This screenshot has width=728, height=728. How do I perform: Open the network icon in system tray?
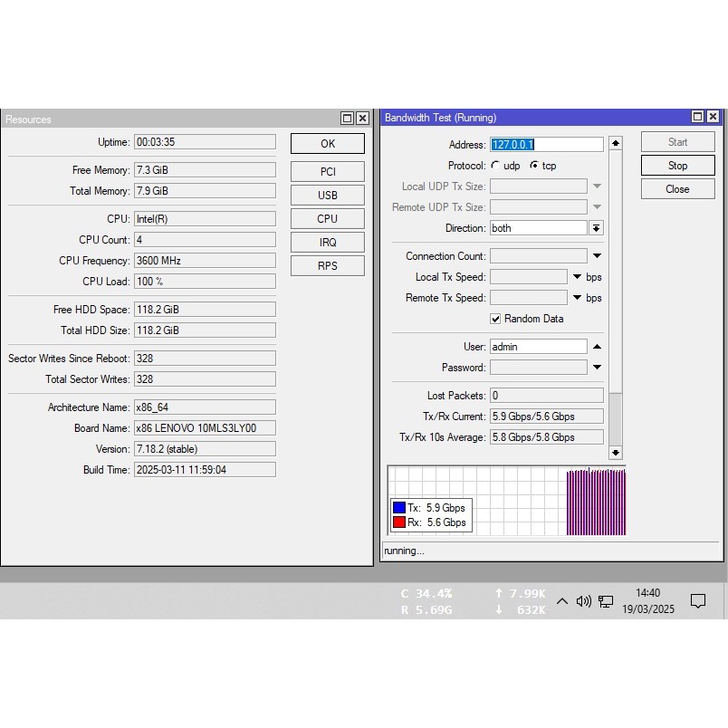(x=606, y=601)
